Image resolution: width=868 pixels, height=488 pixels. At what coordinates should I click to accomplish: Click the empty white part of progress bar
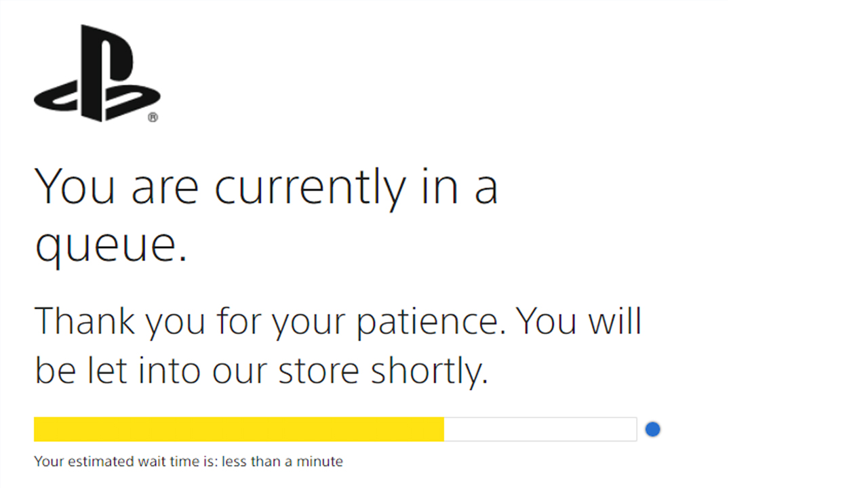click(540, 429)
